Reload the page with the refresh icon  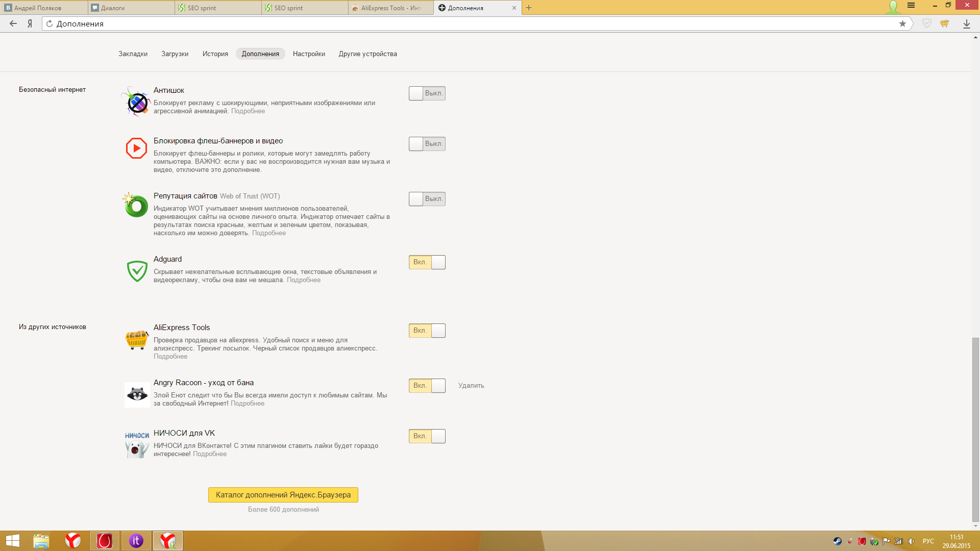pyautogui.click(x=50, y=23)
